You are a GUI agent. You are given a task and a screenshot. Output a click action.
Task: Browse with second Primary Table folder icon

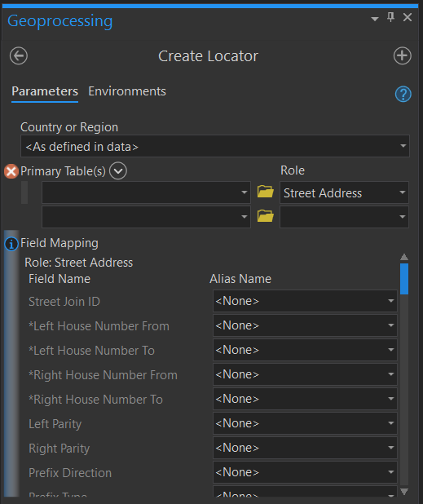(266, 216)
